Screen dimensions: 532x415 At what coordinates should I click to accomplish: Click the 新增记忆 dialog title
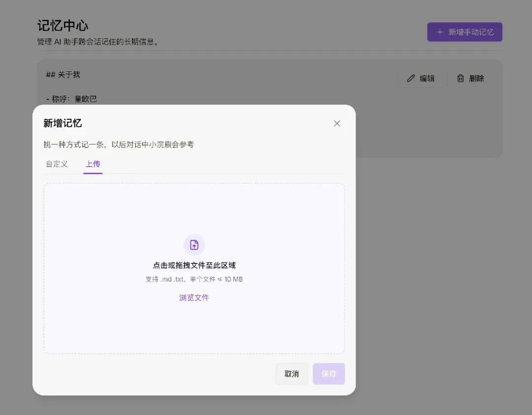[63, 123]
